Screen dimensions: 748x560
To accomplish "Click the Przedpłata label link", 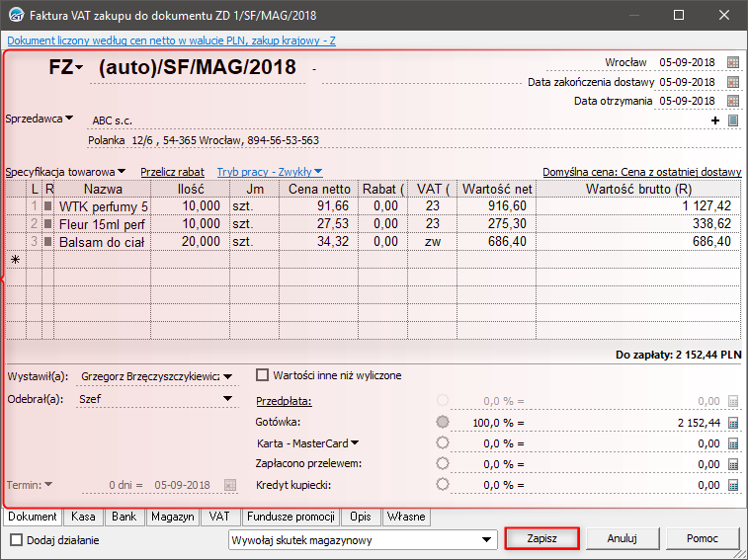I will tap(284, 401).
